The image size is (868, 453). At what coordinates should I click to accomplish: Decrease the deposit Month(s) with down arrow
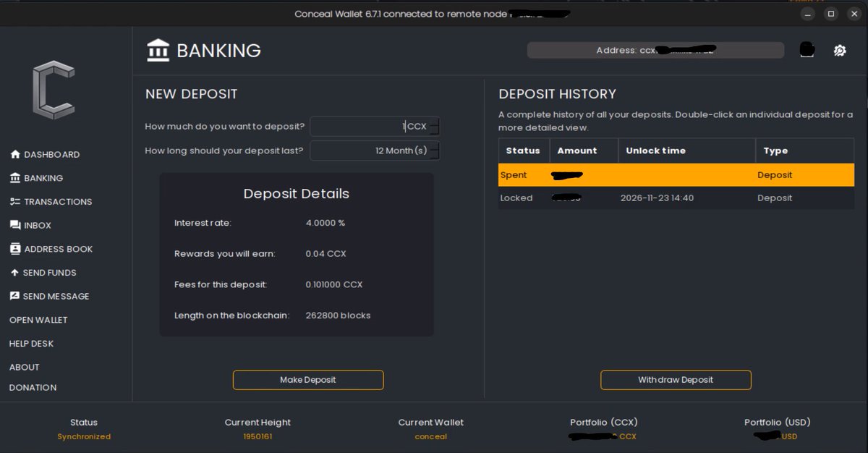click(x=434, y=155)
